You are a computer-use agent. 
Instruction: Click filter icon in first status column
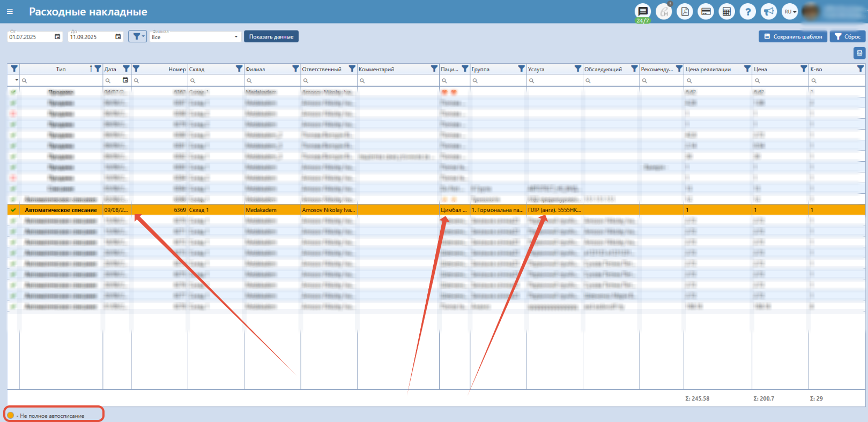pos(14,69)
